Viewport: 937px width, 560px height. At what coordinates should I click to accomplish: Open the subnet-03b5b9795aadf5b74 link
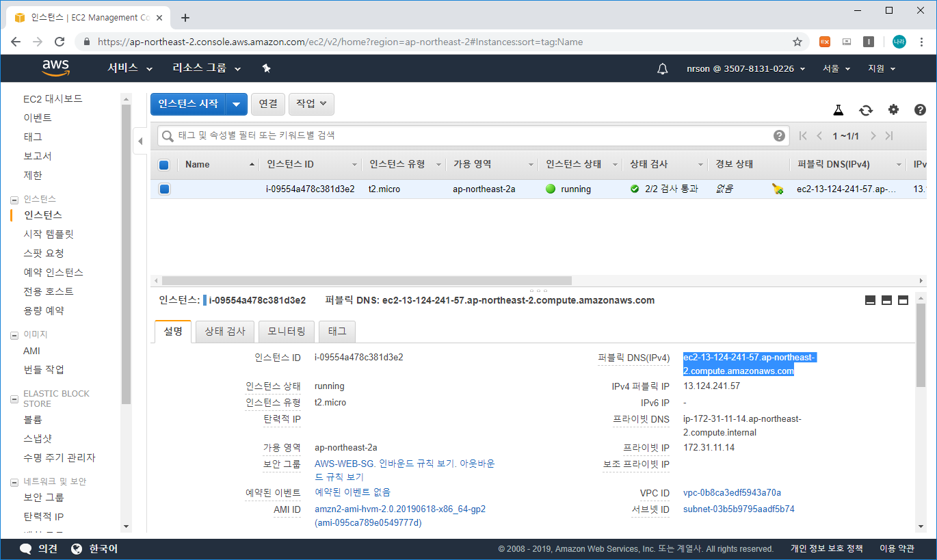click(739, 509)
